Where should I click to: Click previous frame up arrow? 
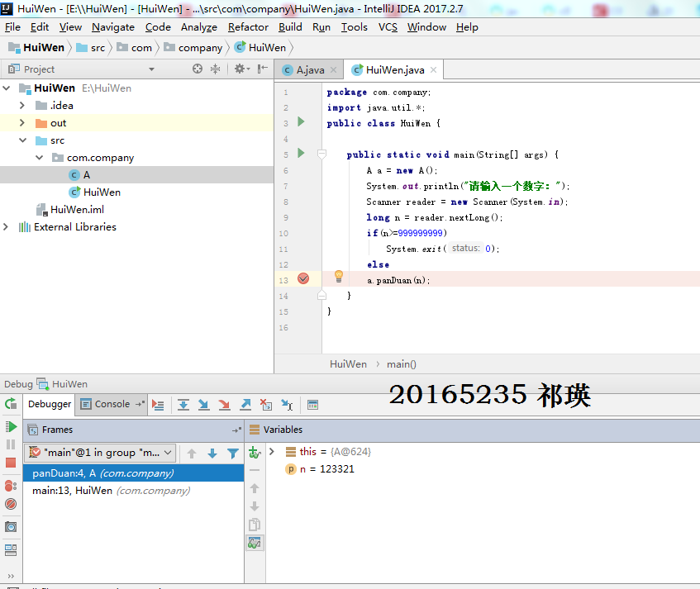point(192,454)
